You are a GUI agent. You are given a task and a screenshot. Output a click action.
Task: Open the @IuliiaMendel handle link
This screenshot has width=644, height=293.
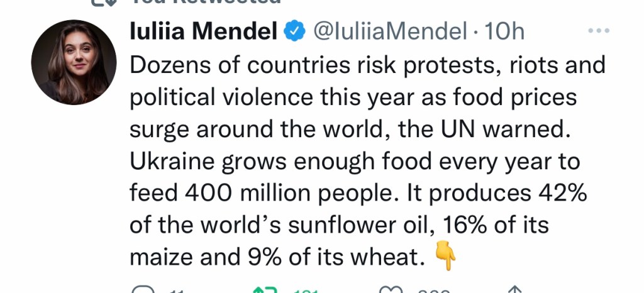[x=390, y=31]
